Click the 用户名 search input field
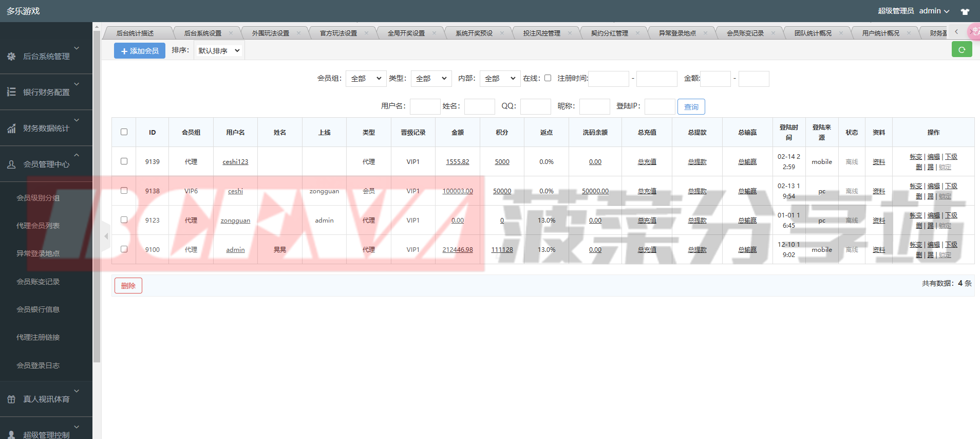Screen dimensions: 980x439 point(425,106)
